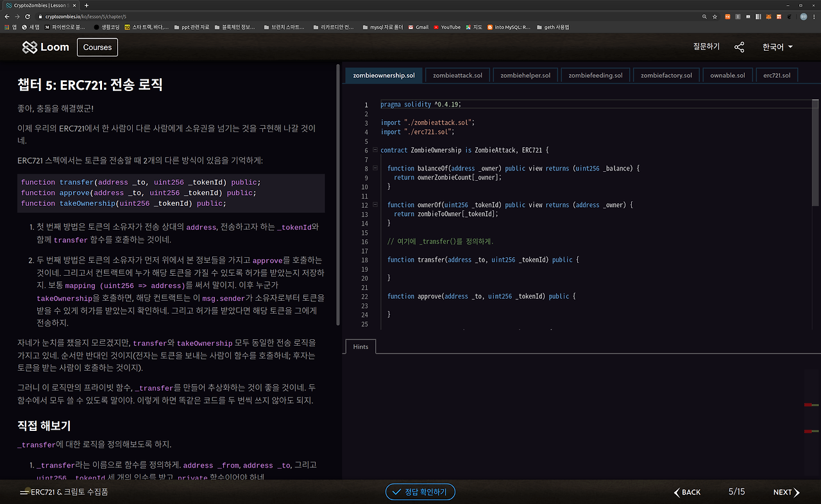The width and height of the screenshot is (821, 504).
Task: Click the browser back arrow
Action: (8, 16)
